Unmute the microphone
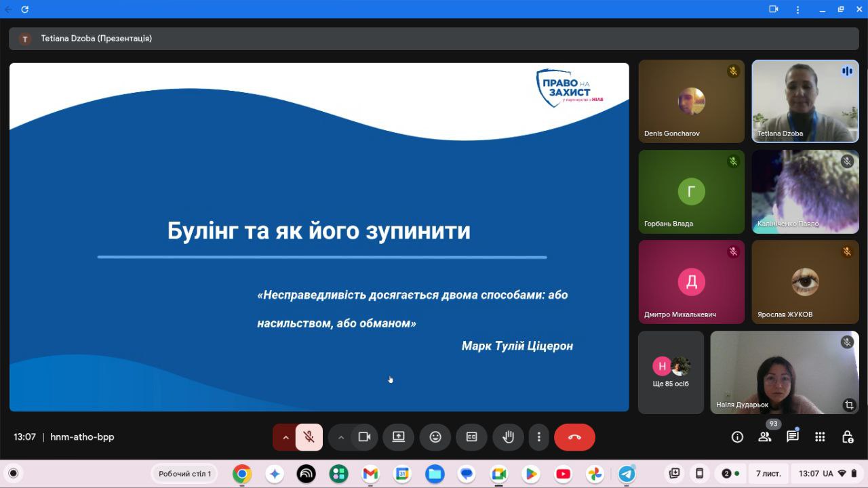The height and width of the screenshot is (488, 868). tap(309, 437)
